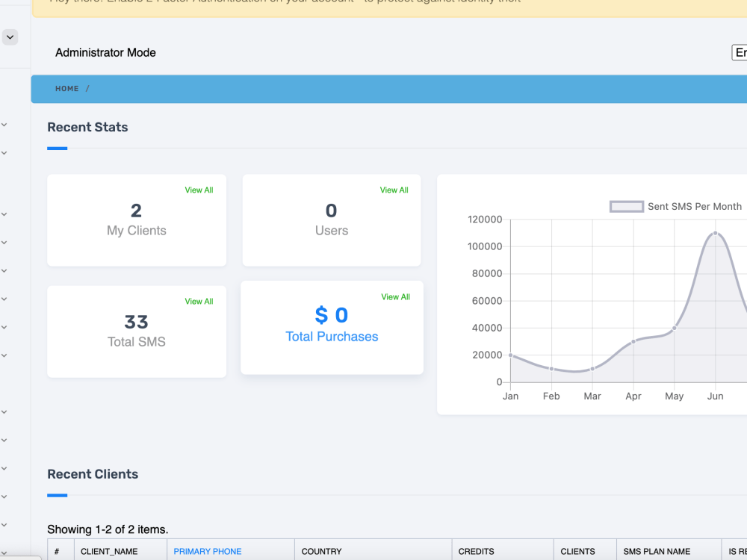
Task: Click the Administrator Mode label
Action: pos(105,52)
